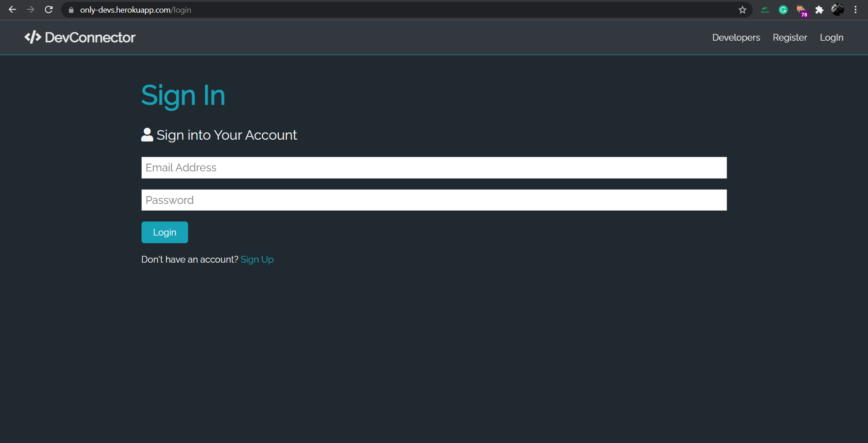Viewport: 868px width, 443px height.
Task: Click the Password field
Action: click(x=434, y=200)
